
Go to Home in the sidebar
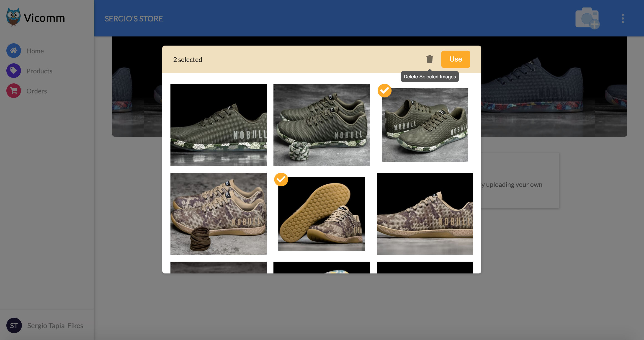pos(35,51)
